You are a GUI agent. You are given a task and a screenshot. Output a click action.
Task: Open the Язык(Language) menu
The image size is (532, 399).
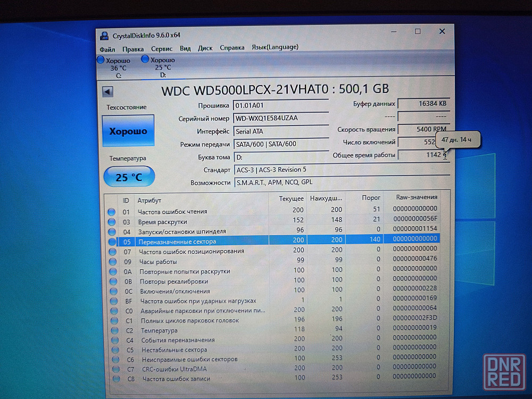(275, 47)
